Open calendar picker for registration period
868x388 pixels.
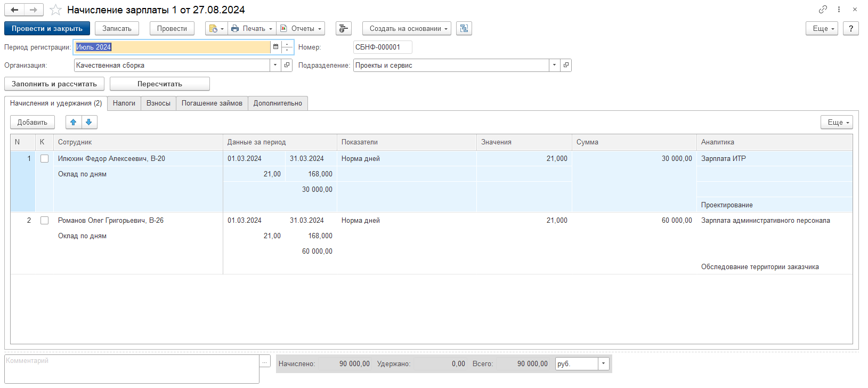(275, 47)
